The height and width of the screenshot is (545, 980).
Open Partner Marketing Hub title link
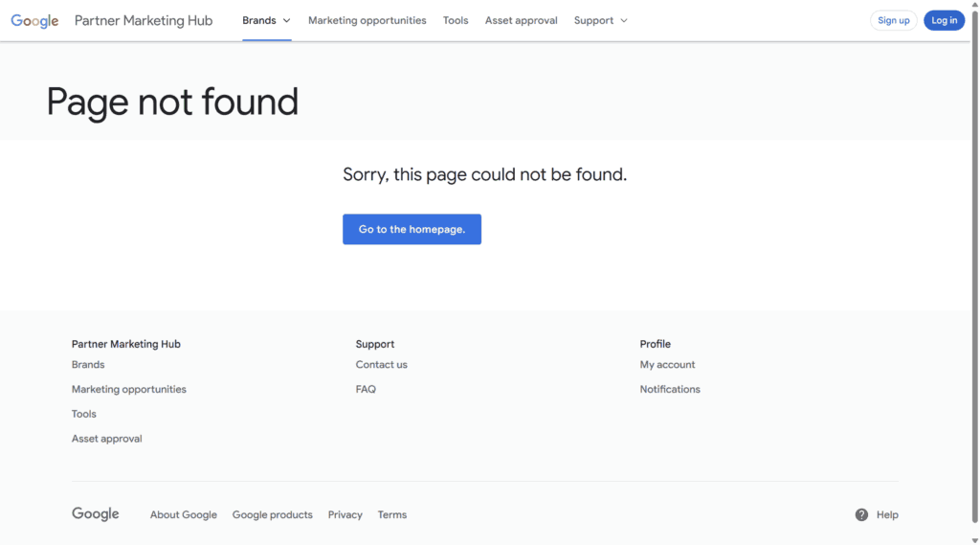pos(144,21)
